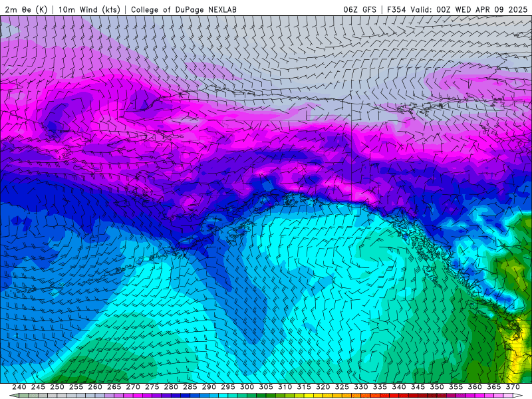This screenshot has width=532, height=399.
Task: Click the "00Z WED APR 09 2025" valid time
Action: tap(481, 9)
